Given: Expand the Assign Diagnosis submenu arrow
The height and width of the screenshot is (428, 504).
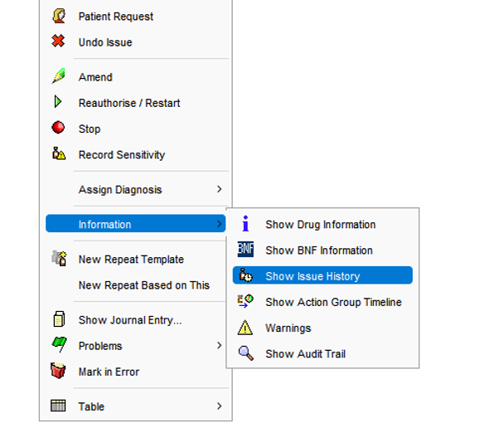Looking at the screenshot, I should [219, 189].
